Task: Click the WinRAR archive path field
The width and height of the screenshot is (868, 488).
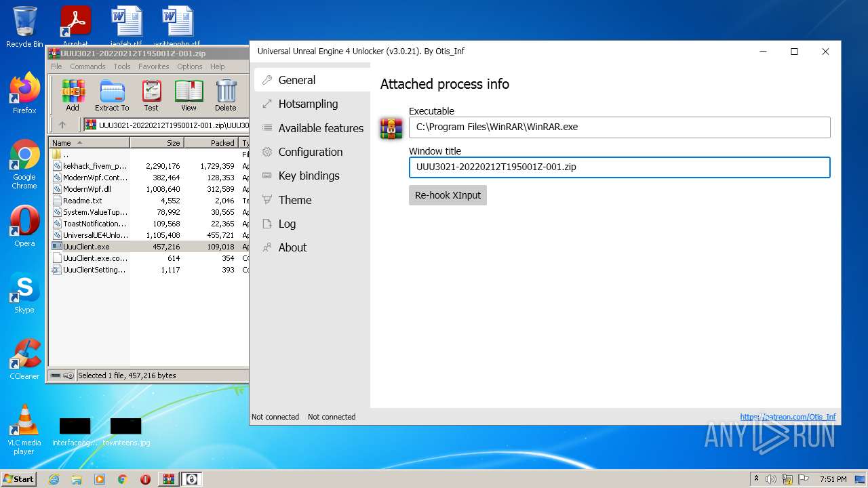Action: pyautogui.click(x=166, y=125)
